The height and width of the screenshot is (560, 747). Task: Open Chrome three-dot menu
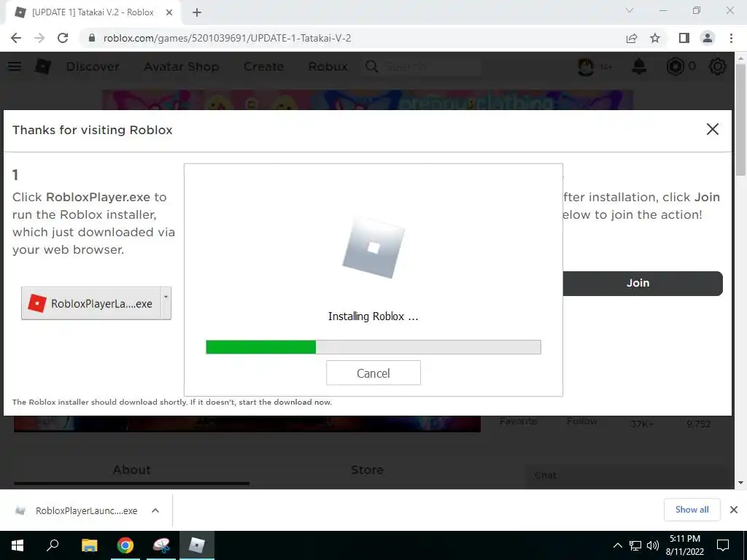click(x=731, y=38)
